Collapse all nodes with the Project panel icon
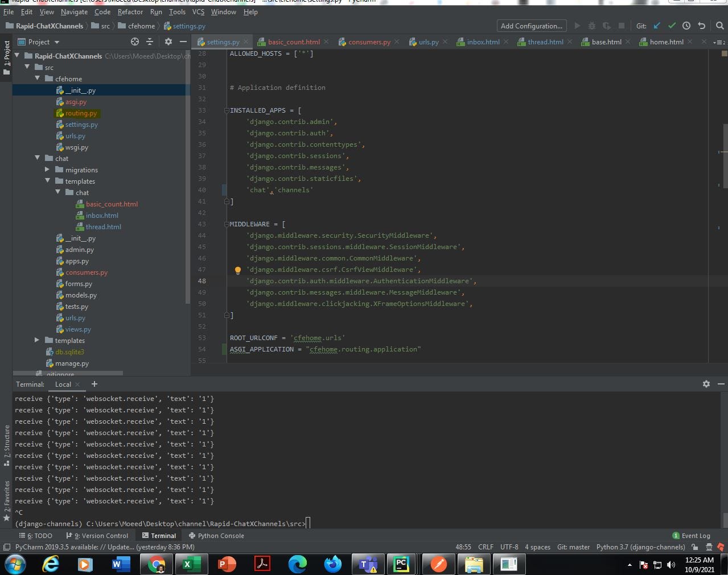The image size is (728, 575). pyautogui.click(x=150, y=42)
